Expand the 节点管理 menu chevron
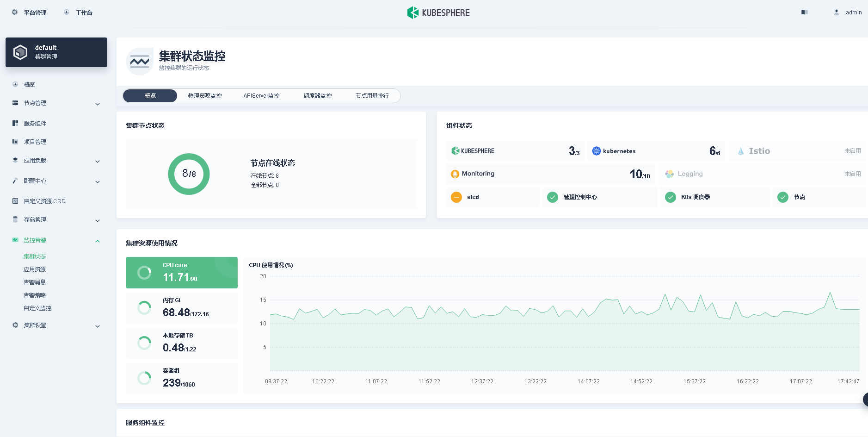 (x=98, y=104)
